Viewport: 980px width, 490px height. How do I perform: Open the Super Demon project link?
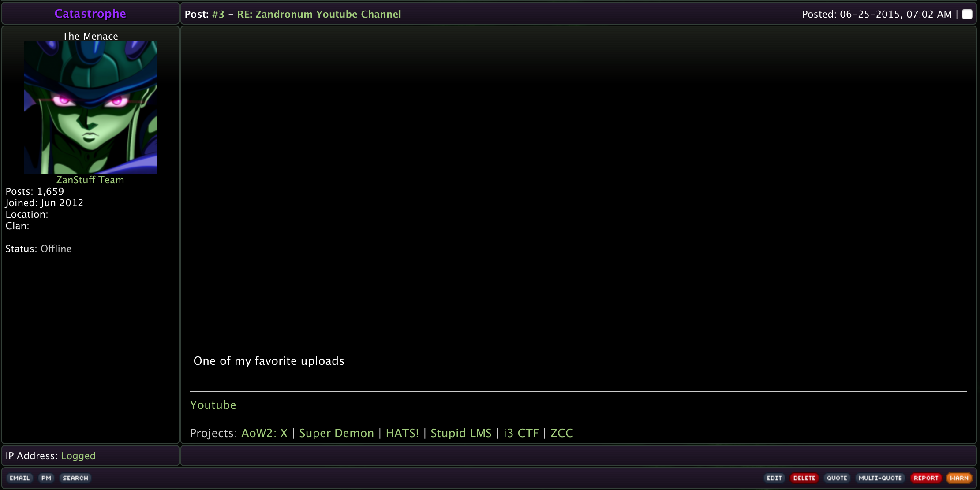[337, 433]
